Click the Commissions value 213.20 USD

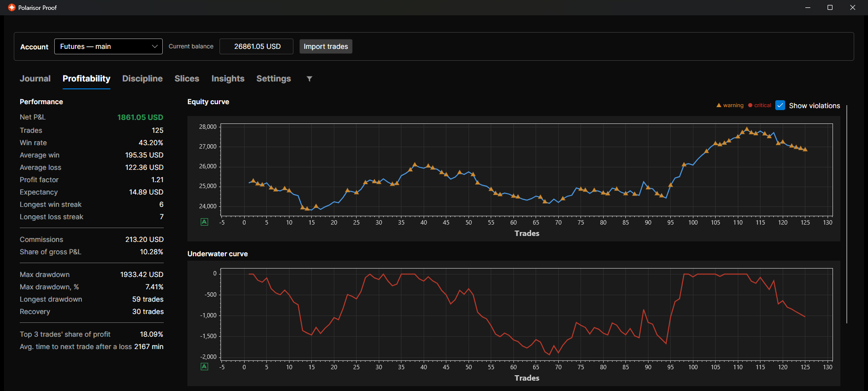pos(144,239)
